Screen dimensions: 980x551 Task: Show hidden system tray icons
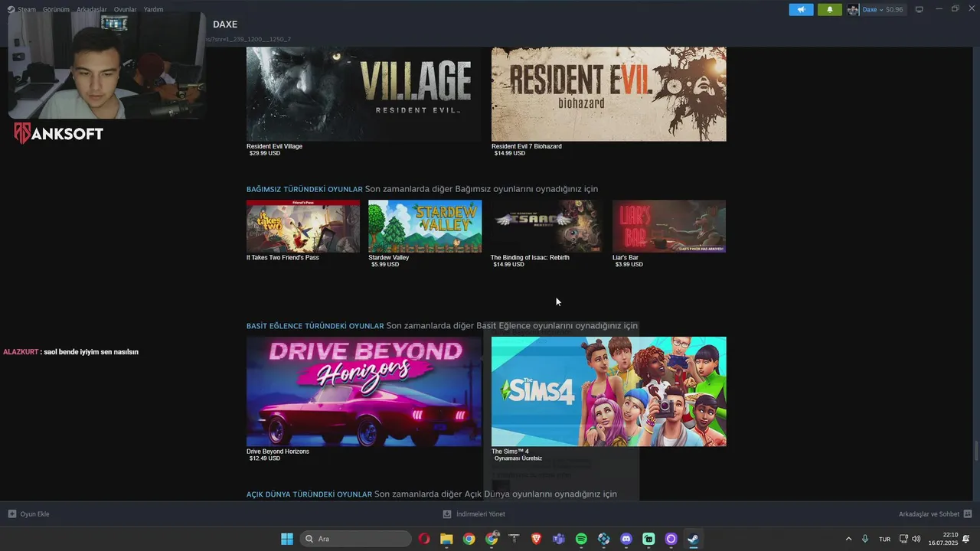(x=848, y=539)
